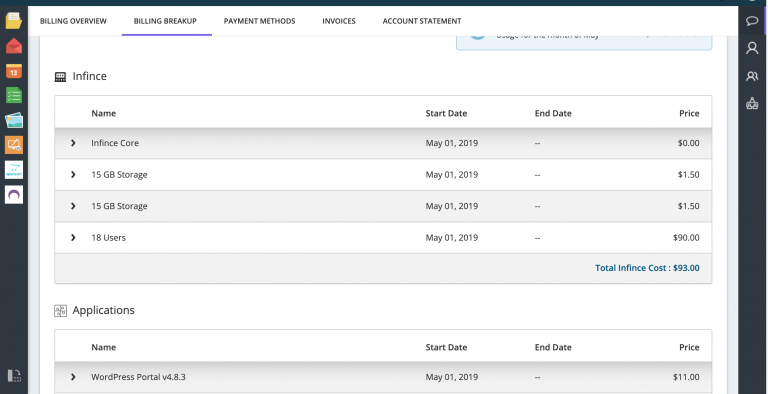The width and height of the screenshot is (768, 394).
Task: Go to the Invoices tab
Action: tap(339, 21)
